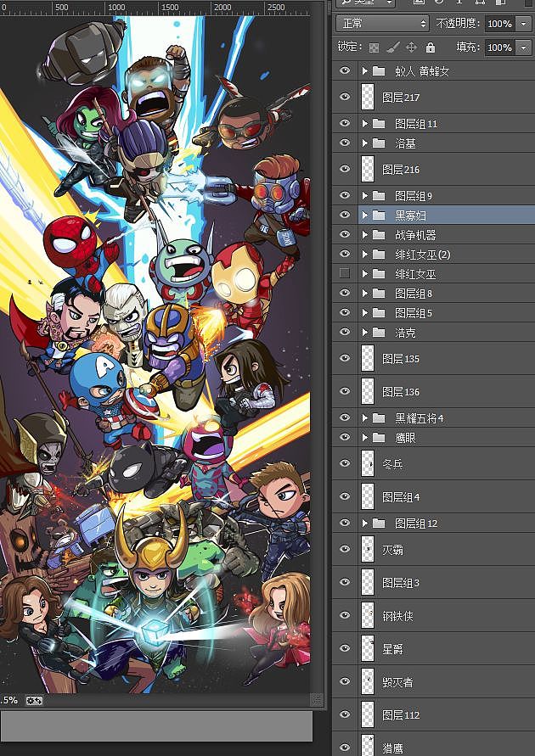This screenshot has width=535, height=756.
Task: Click folder icon of 鹰眼 group
Action: coord(379,437)
